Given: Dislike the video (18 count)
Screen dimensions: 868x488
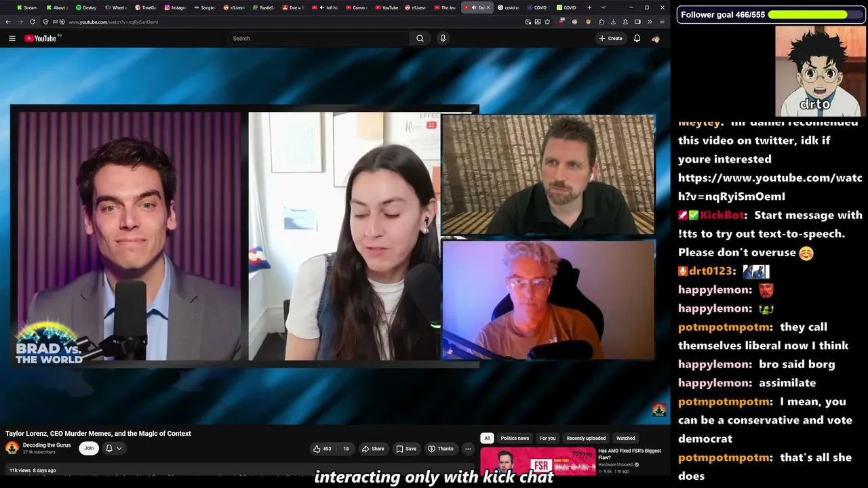Looking at the screenshot, I should click(346, 449).
